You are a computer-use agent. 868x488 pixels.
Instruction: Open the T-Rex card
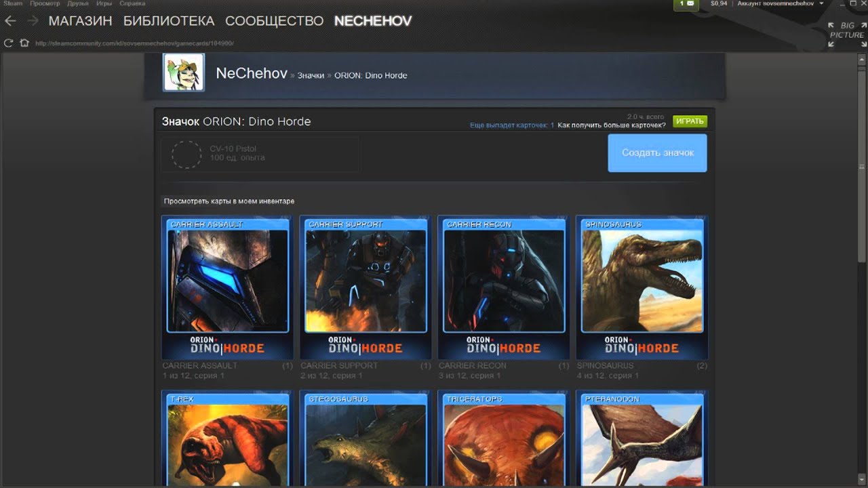pyautogui.click(x=228, y=437)
